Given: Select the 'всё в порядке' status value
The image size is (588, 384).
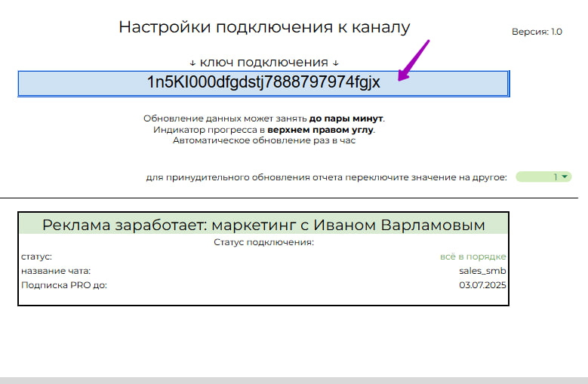Looking at the screenshot, I should (x=473, y=257).
